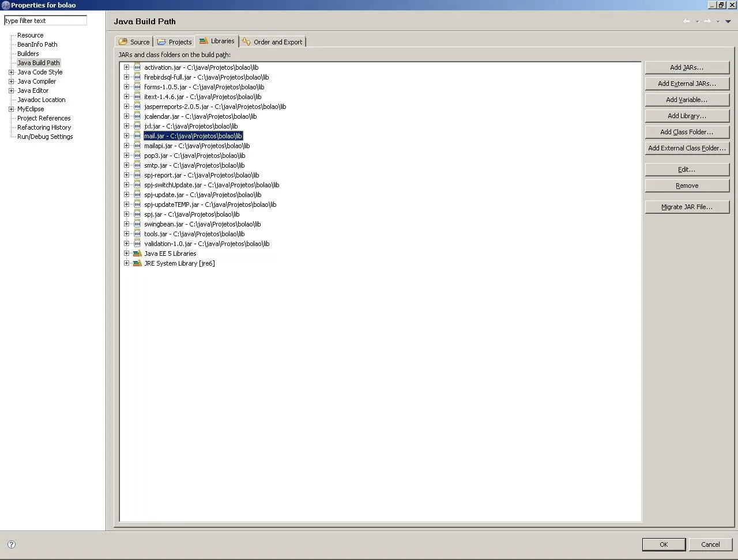Image resolution: width=738 pixels, height=560 pixels.
Task: Select Javadoc Location in the tree
Action: [x=42, y=100]
